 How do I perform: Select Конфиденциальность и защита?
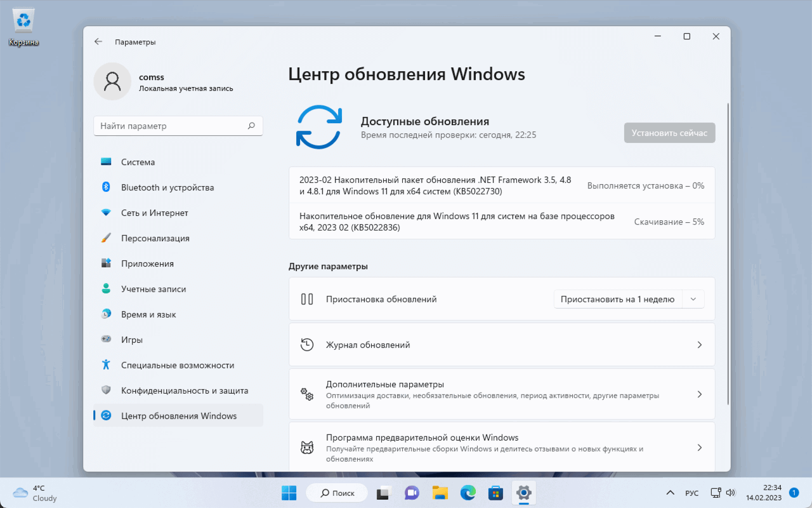coord(178,391)
